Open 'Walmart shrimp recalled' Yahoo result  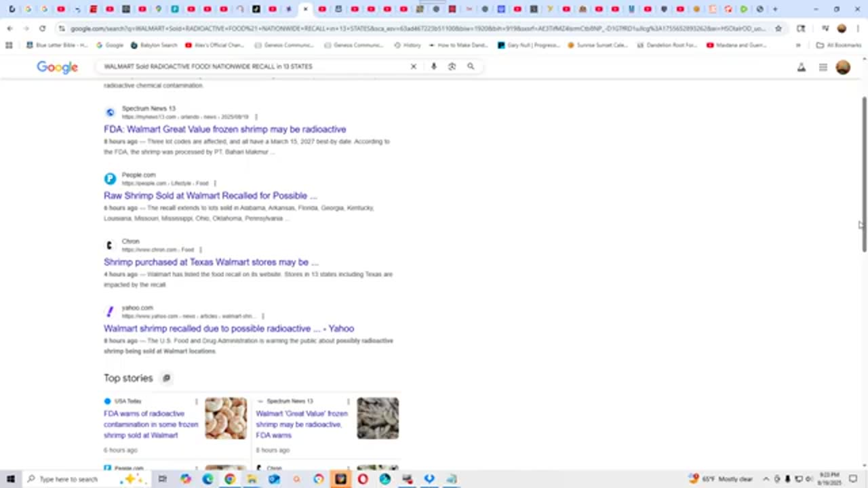tap(229, 329)
